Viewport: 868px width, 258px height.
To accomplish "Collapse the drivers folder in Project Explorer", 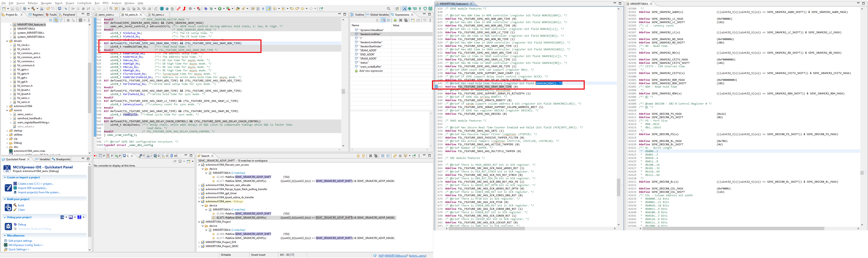I will click(7, 41).
